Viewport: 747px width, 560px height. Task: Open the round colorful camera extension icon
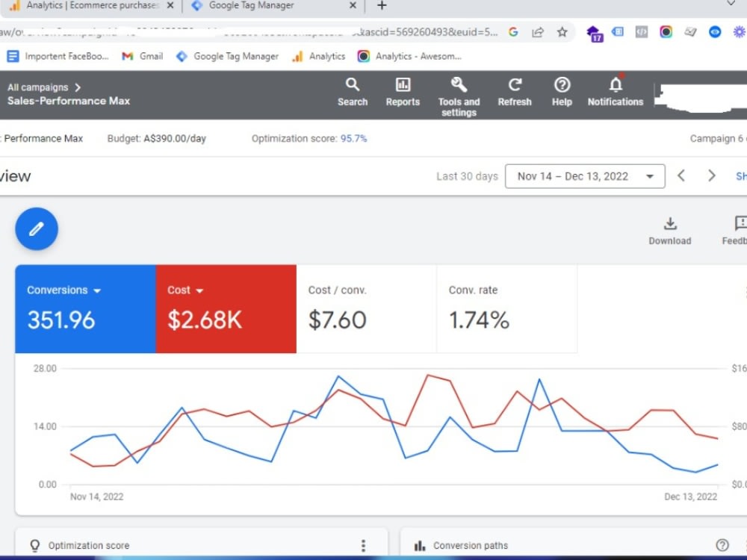666,32
